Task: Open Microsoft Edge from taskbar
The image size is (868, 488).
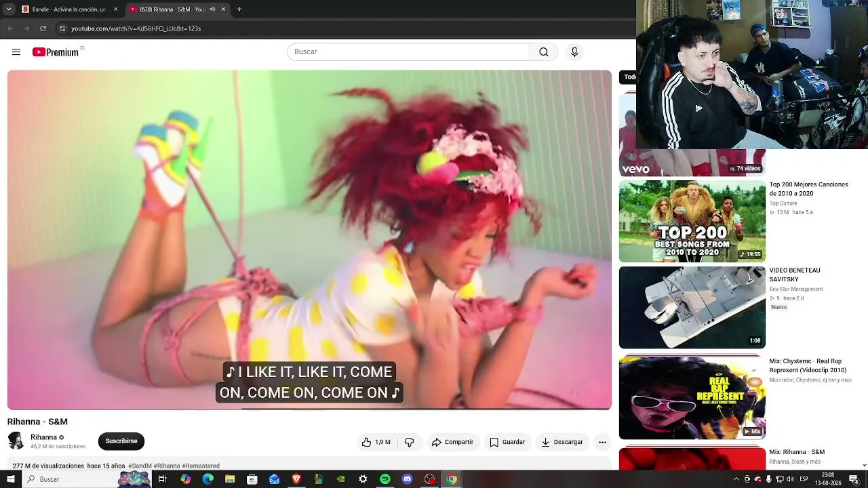Action: point(208,479)
